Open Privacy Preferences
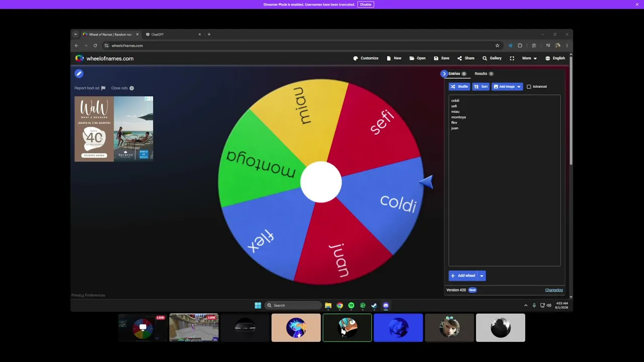The width and height of the screenshot is (644, 362). 88,295
